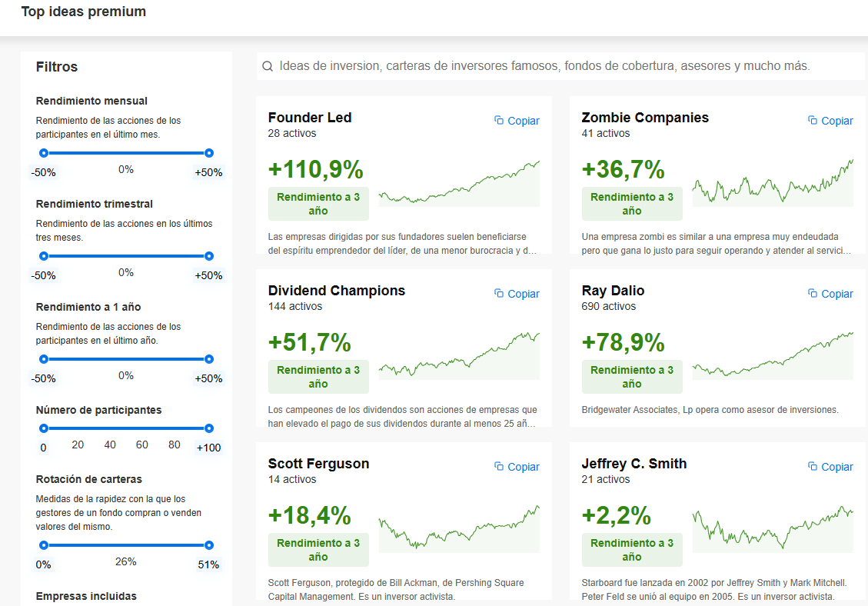Screen dimensions: 868x606
Task: Open the Dividend Champions idea title
Action: [337, 291]
